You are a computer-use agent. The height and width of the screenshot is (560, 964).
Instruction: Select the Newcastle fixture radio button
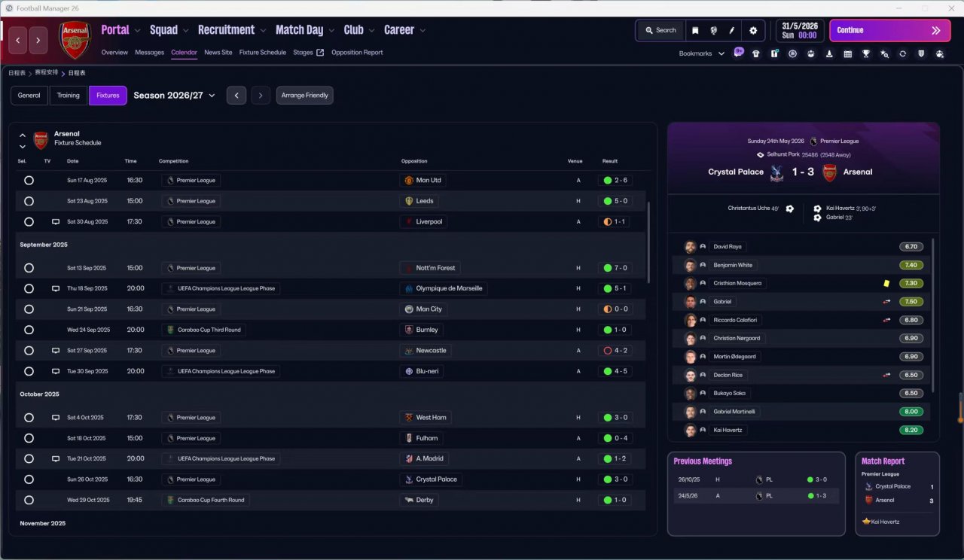point(29,351)
